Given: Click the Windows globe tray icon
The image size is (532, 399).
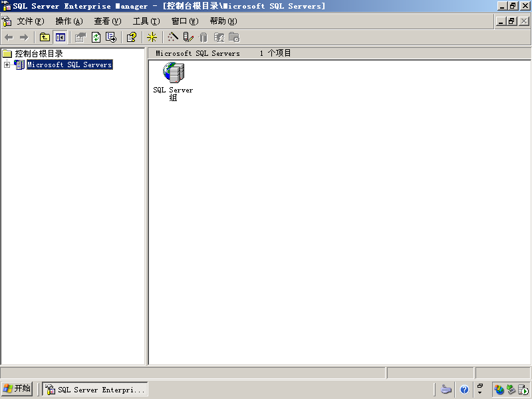Looking at the screenshot, I should [x=499, y=390].
